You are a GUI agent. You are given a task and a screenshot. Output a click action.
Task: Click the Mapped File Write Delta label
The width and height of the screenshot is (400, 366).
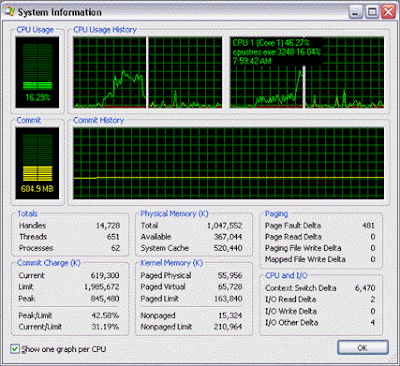(x=305, y=259)
